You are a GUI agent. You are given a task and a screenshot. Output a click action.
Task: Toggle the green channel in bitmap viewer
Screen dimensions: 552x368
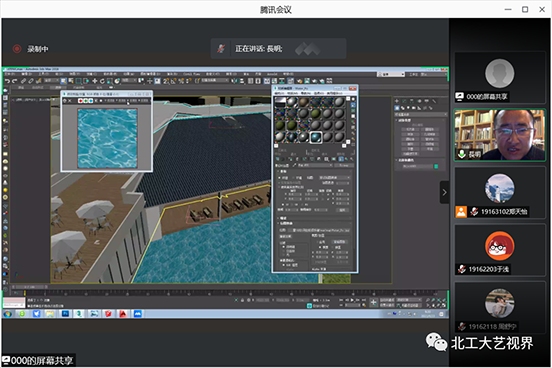pyautogui.click(x=86, y=101)
